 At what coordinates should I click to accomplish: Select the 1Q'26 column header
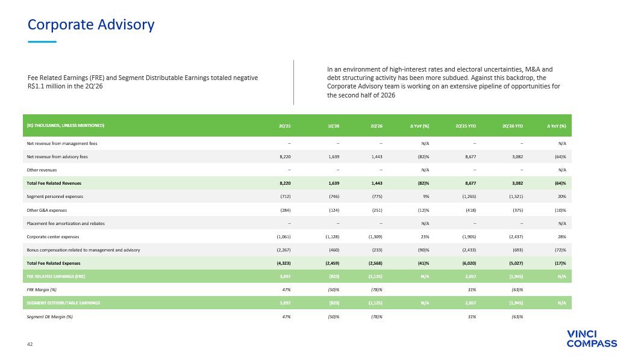[334, 126]
